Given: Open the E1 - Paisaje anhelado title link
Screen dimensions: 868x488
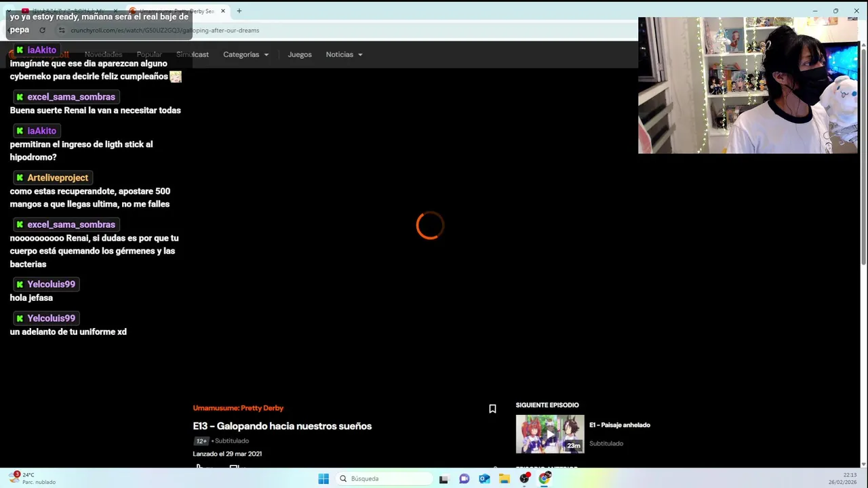Looking at the screenshot, I should [619, 425].
